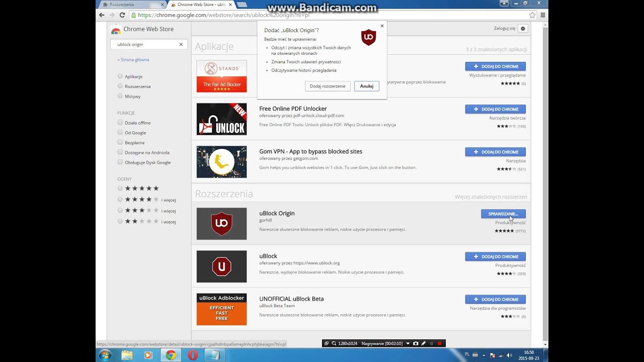Select the Motywy radio button
Image resolution: width=644 pixels, height=362 pixels.
coord(120,96)
